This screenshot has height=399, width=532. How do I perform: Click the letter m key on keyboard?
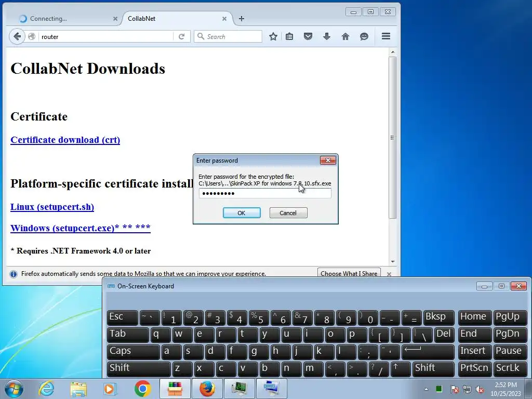tap(313, 369)
